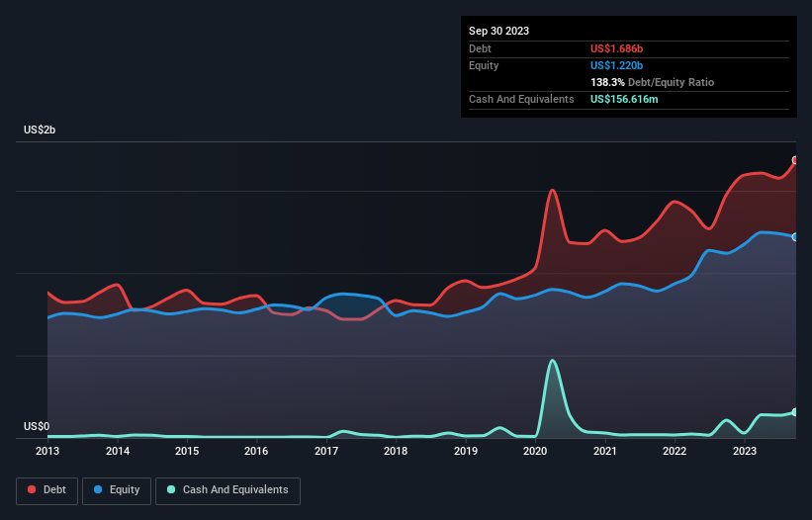
Task: Click the 2017 x-axis label
Action: pos(326,451)
